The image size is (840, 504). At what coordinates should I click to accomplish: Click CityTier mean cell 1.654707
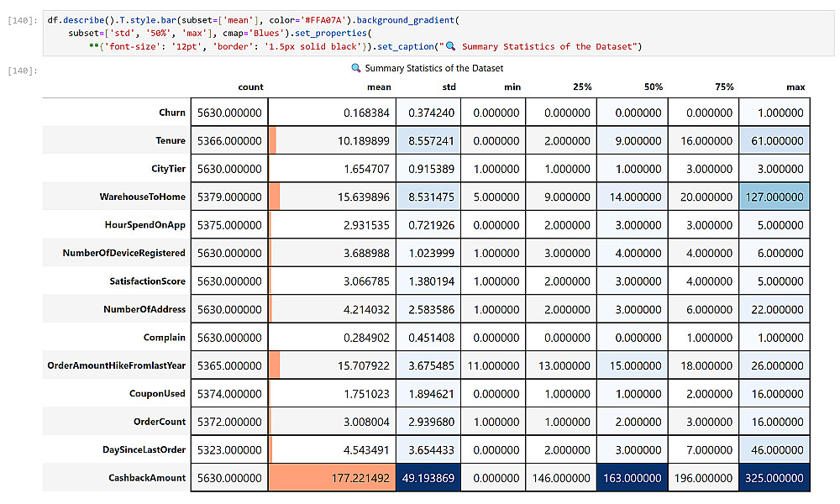[332, 169]
